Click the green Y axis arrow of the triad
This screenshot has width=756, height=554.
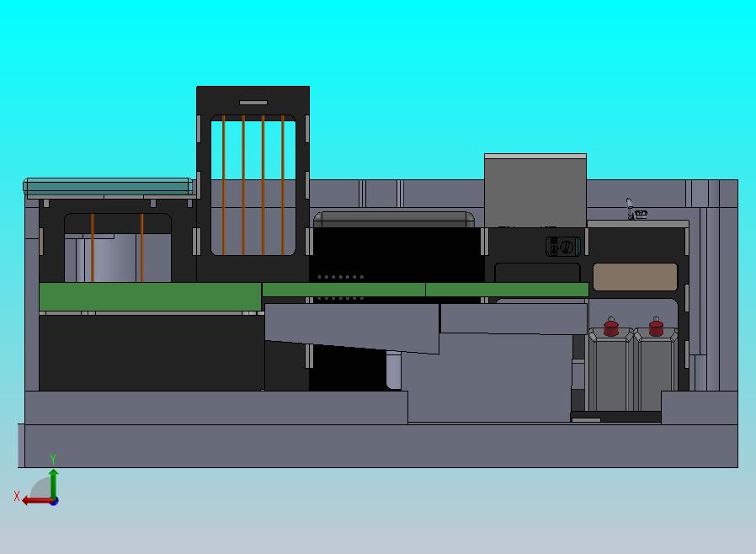tap(54, 483)
